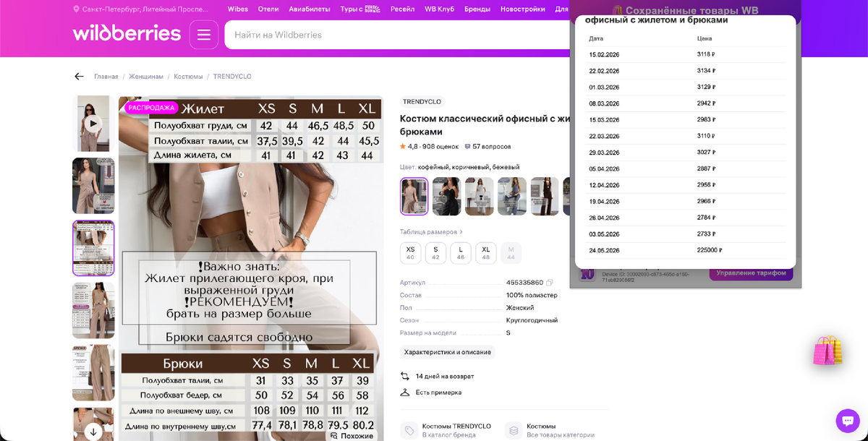Open the 908 ratings link
The image size is (868, 441).
440,146
